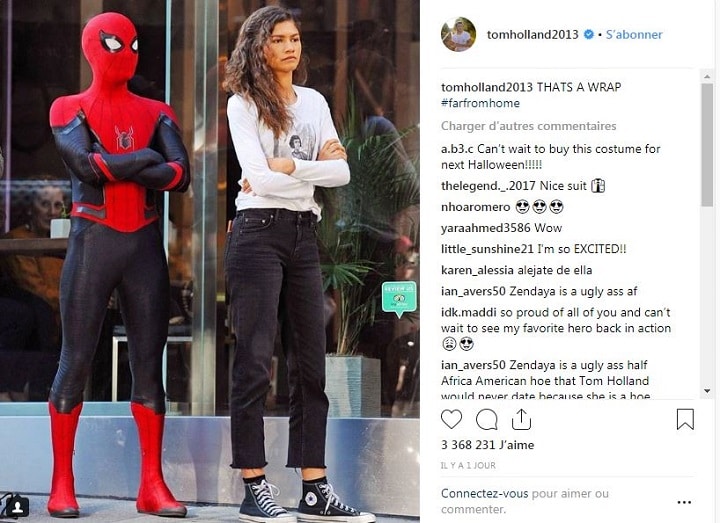Open the three-dot more options menu
The image size is (720, 523).
pyautogui.click(x=684, y=502)
